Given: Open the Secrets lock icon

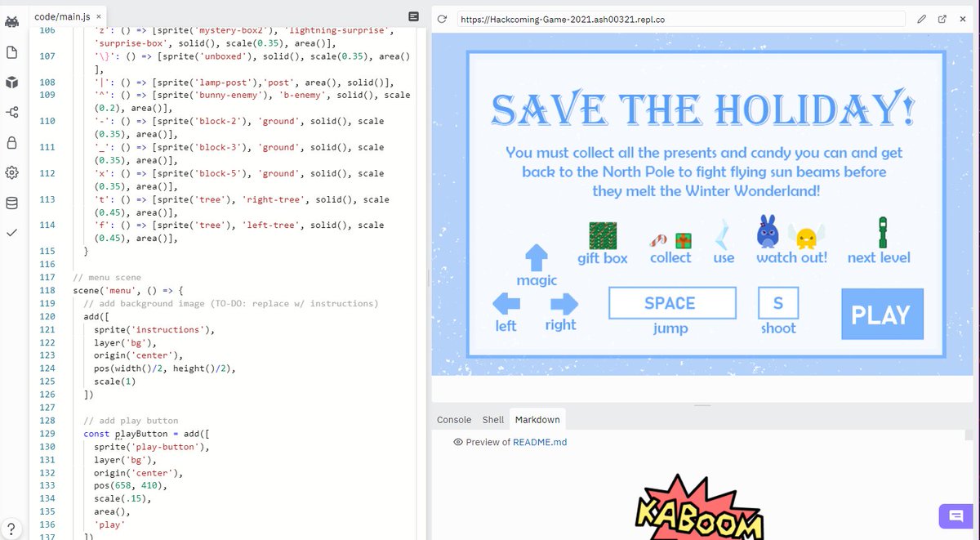Looking at the screenshot, I should coord(11,143).
